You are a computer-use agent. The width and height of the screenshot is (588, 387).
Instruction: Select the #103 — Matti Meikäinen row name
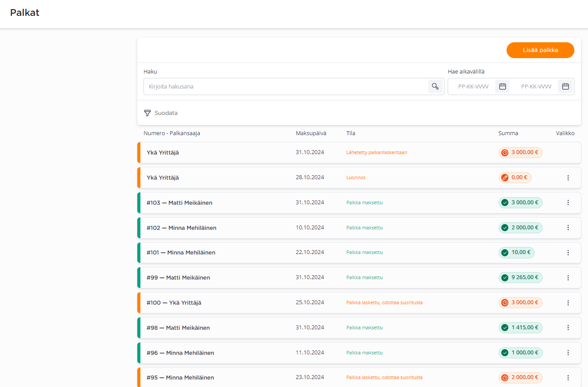pyautogui.click(x=180, y=203)
